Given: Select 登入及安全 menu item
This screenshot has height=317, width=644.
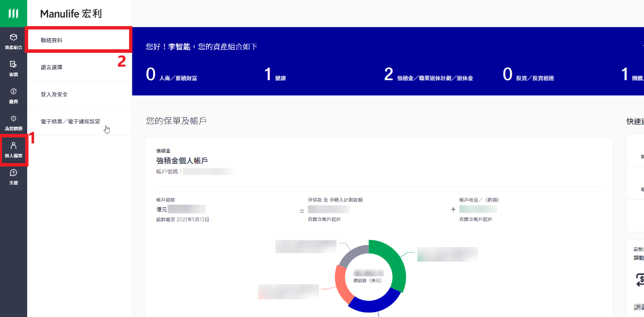Looking at the screenshot, I should point(79,95).
